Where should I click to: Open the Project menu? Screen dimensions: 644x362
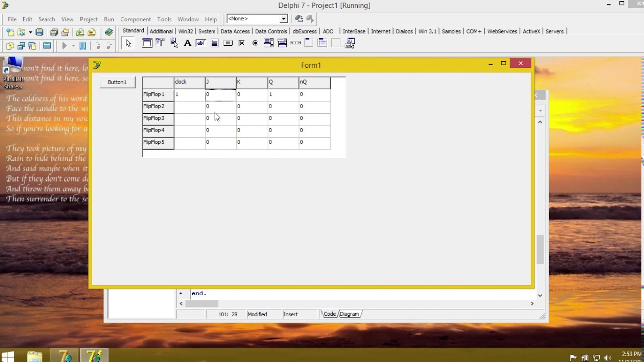(89, 19)
